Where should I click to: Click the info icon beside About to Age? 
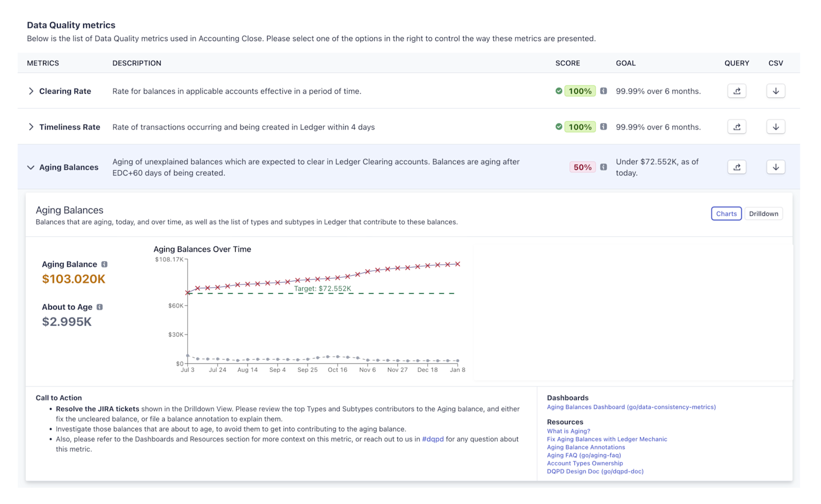[99, 306]
